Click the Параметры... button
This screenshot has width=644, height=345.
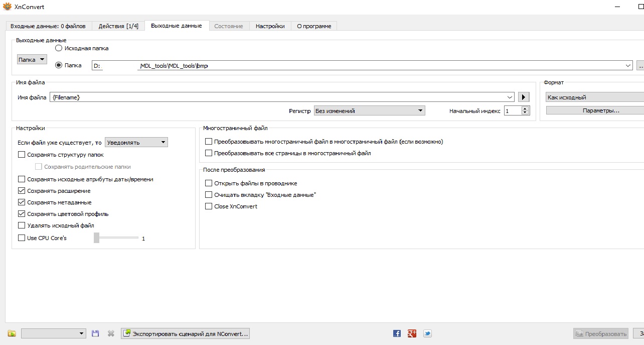pyautogui.click(x=595, y=110)
